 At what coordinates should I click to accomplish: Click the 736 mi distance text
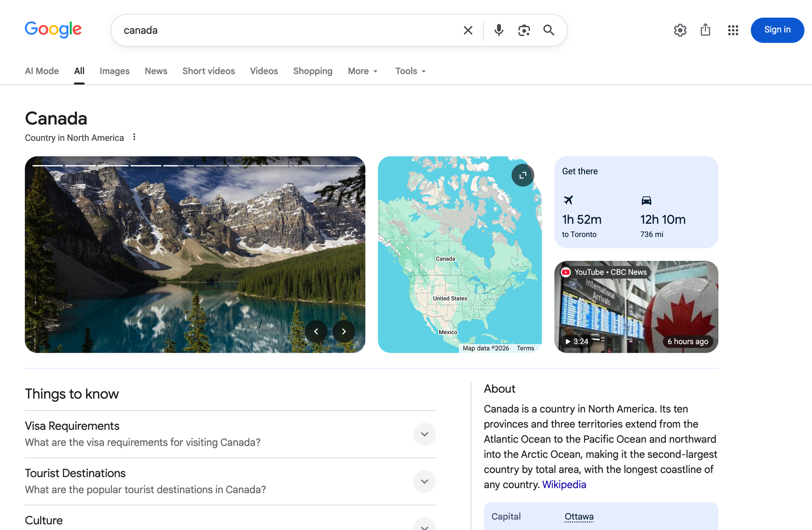(652, 234)
